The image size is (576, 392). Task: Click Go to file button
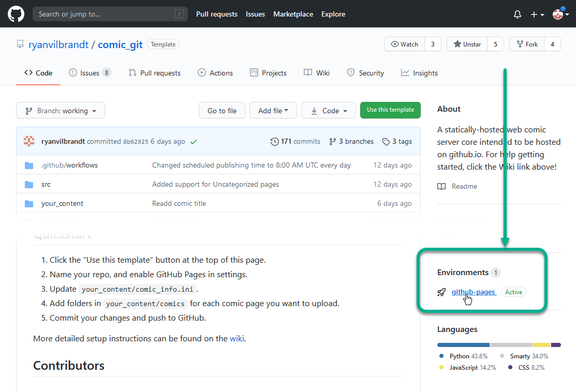coord(222,111)
